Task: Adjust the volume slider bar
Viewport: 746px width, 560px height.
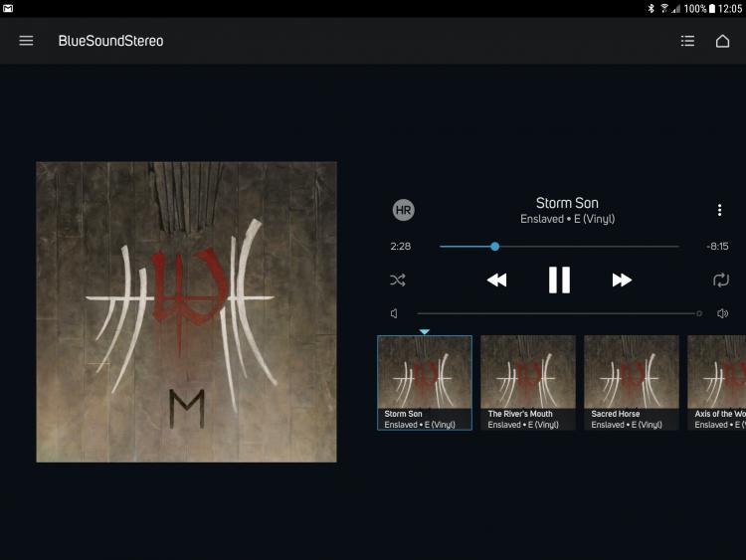Action: [559, 313]
